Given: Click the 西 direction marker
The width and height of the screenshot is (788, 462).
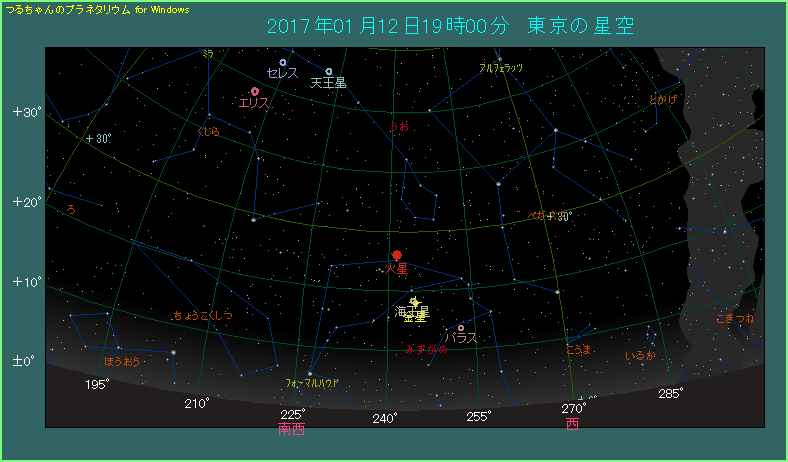Looking at the screenshot, I should coord(572,423).
